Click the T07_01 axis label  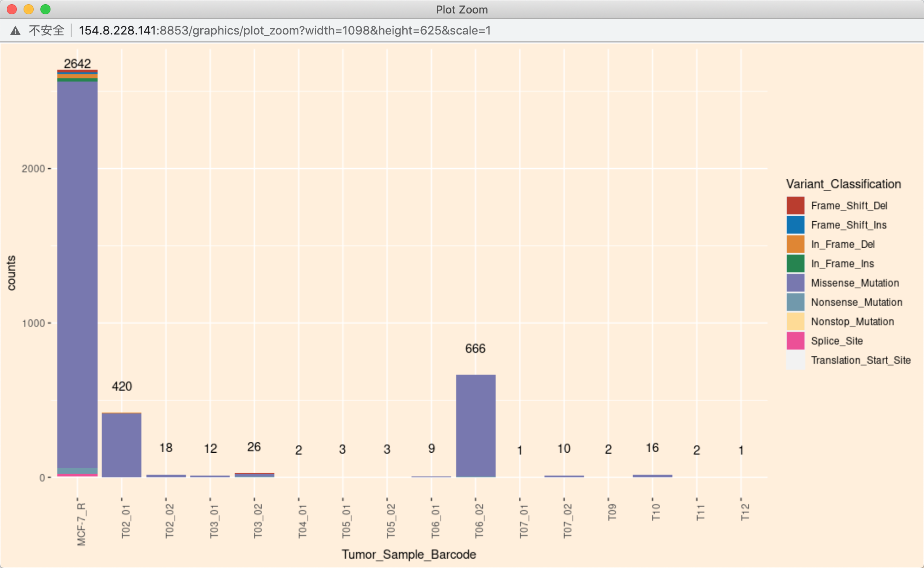523,521
